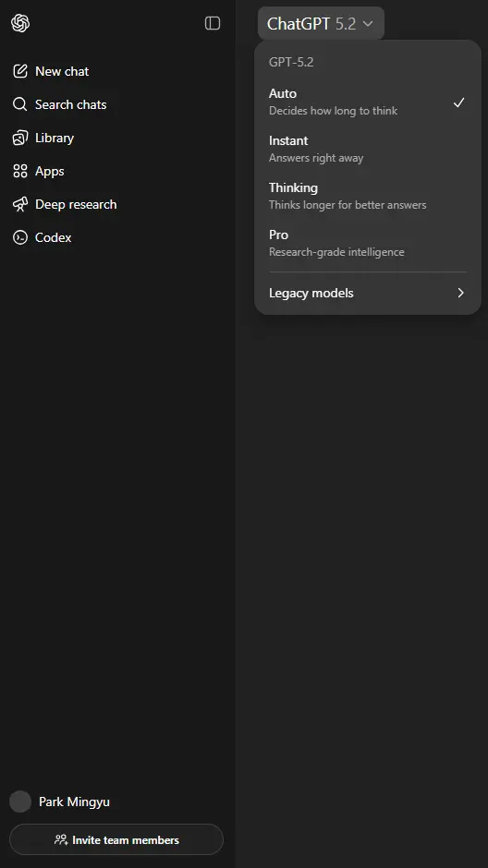This screenshot has height=868, width=488.
Task: Expand the Legacy models submenu
Action: tap(367, 293)
